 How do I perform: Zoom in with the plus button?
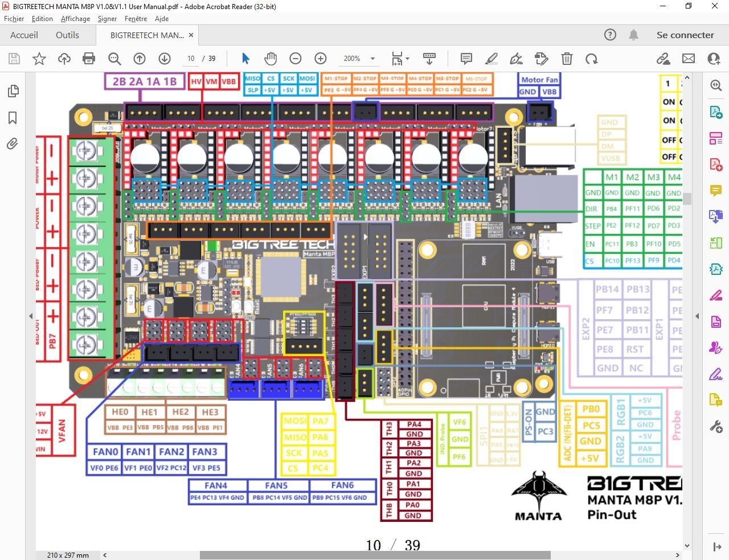(321, 59)
